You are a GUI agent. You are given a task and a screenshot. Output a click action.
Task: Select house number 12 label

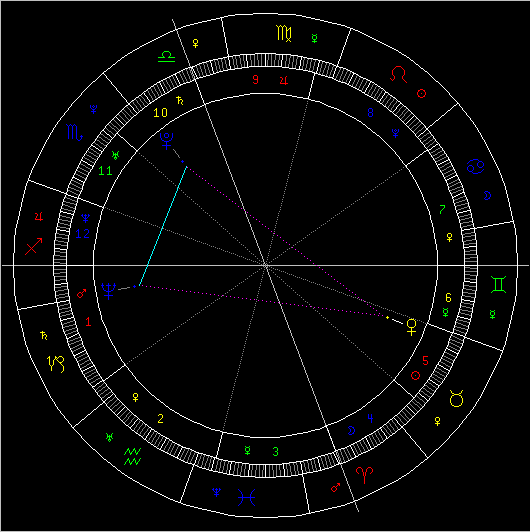[x=82, y=233]
